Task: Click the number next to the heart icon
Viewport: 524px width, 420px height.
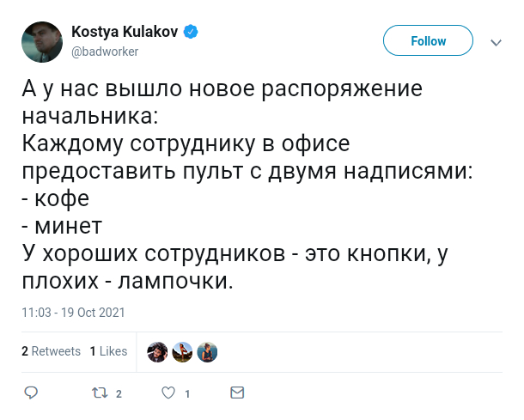Action: (x=187, y=394)
